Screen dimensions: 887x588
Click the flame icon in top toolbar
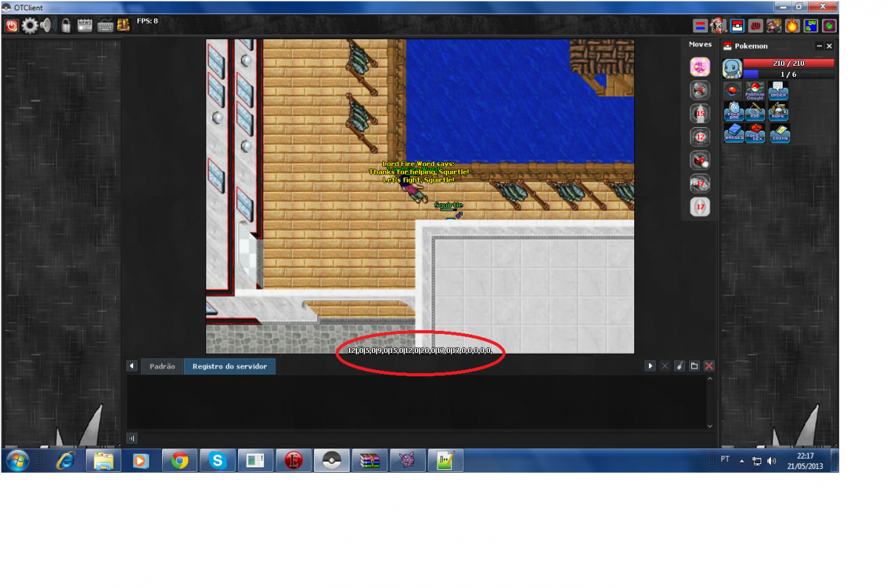click(x=792, y=26)
